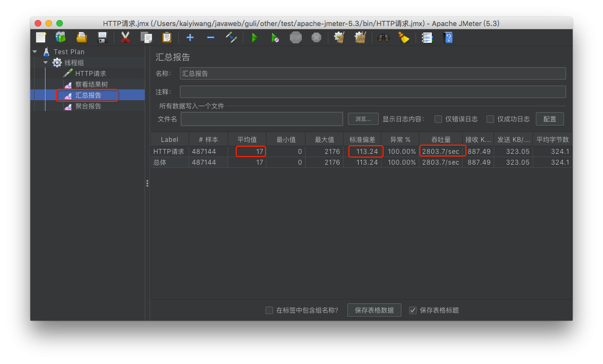This screenshot has height=364, width=603.
Task: Collapse the Test Plan tree node
Action: pyautogui.click(x=35, y=52)
